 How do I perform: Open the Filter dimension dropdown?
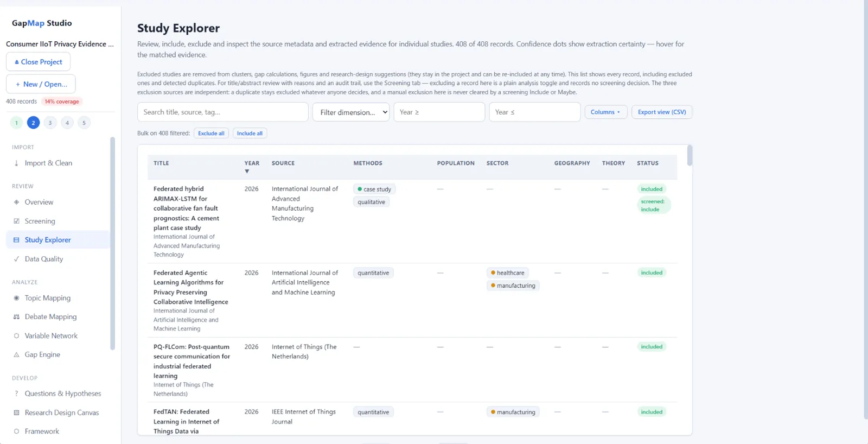[x=351, y=112]
